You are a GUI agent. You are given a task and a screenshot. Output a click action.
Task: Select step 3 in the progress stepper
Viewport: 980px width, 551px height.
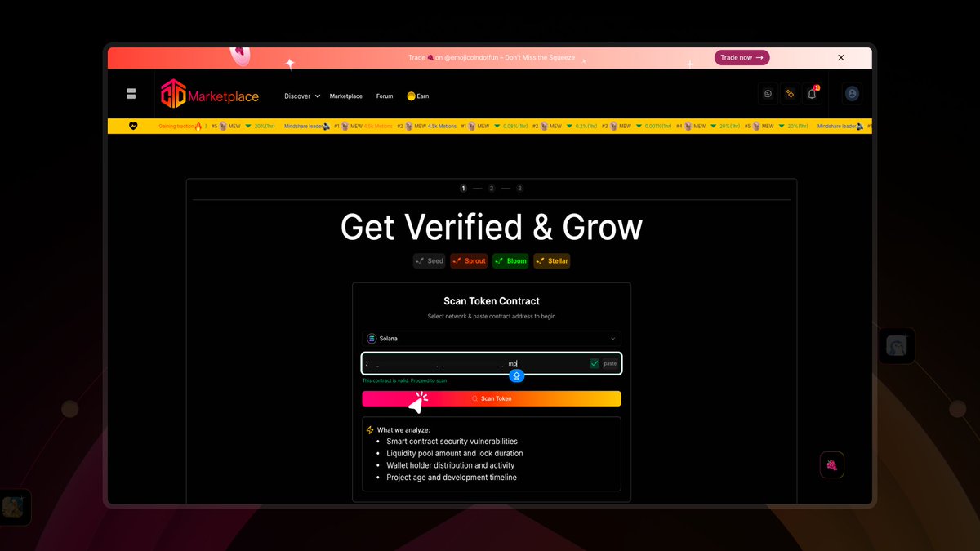tap(519, 189)
